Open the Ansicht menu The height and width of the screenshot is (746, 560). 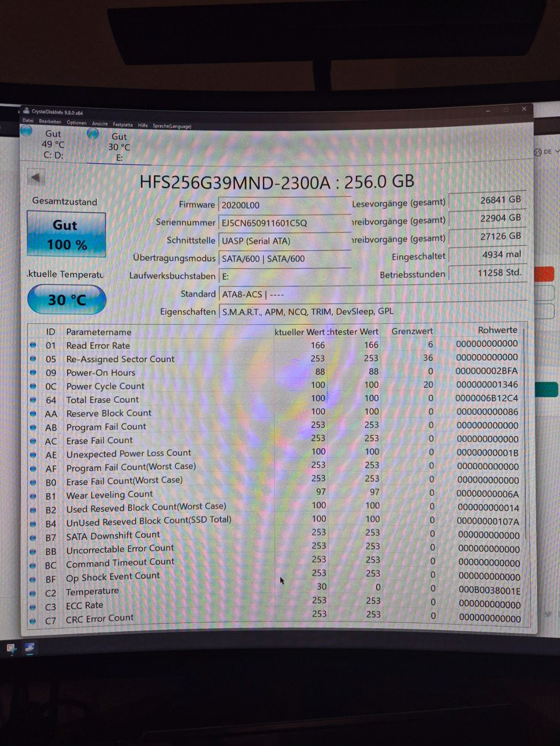click(x=100, y=124)
